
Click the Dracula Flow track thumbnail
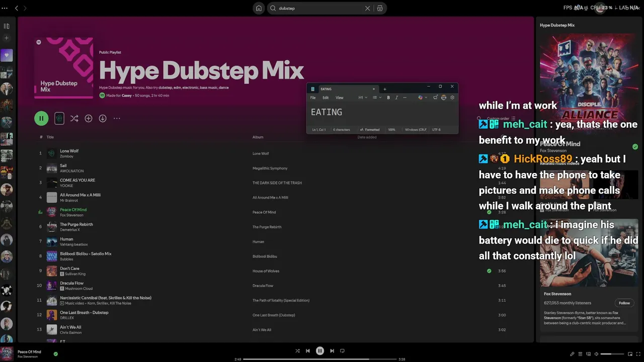tap(52, 286)
